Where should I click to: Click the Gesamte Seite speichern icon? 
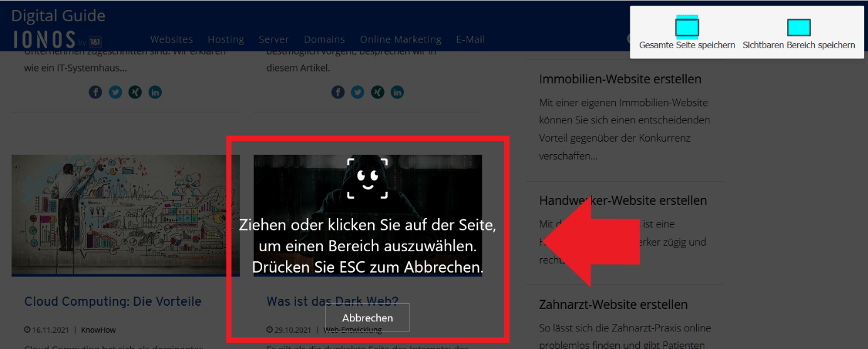(x=687, y=27)
